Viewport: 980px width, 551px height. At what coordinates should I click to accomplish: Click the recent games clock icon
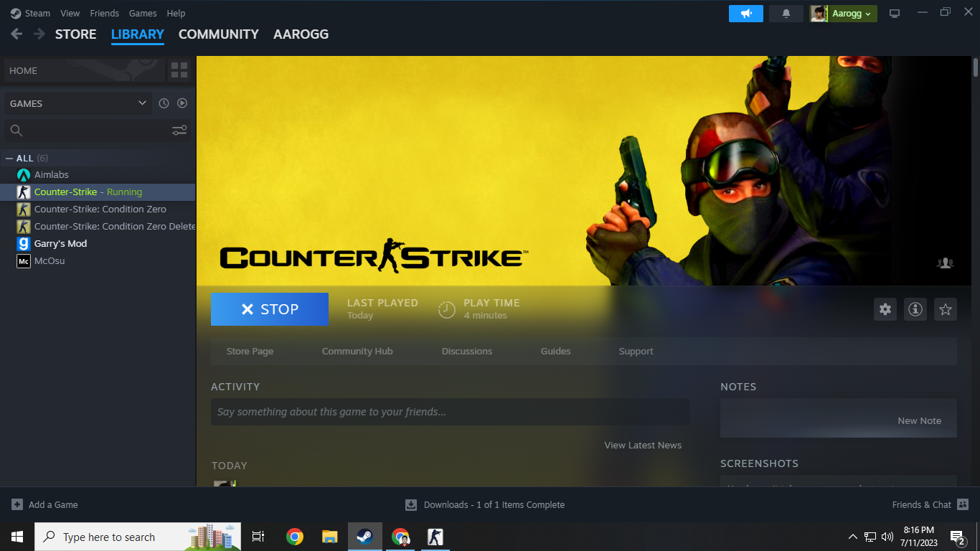[164, 103]
